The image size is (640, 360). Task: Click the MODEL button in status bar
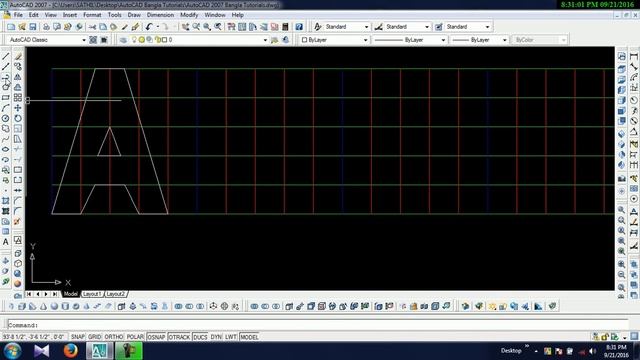249,337
